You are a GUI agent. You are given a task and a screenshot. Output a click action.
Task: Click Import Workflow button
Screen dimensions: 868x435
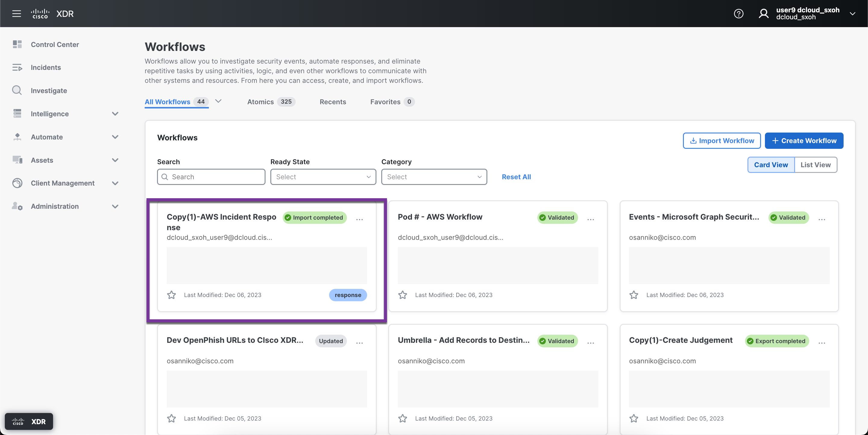[x=722, y=140]
